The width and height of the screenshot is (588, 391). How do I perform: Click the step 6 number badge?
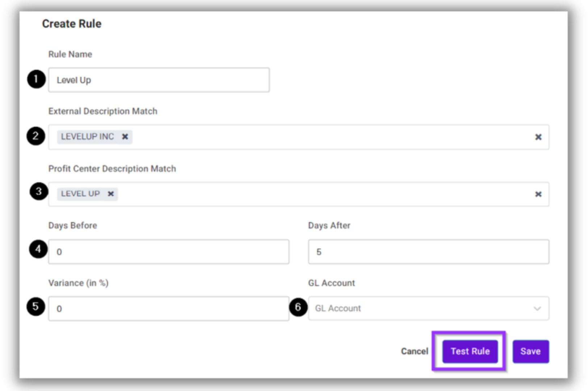pyautogui.click(x=298, y=307)
